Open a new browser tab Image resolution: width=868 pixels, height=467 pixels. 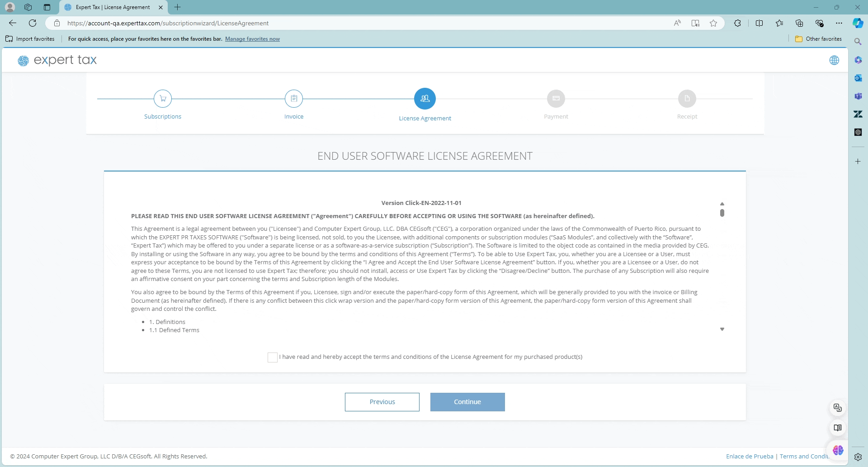[x=178, y=7]
